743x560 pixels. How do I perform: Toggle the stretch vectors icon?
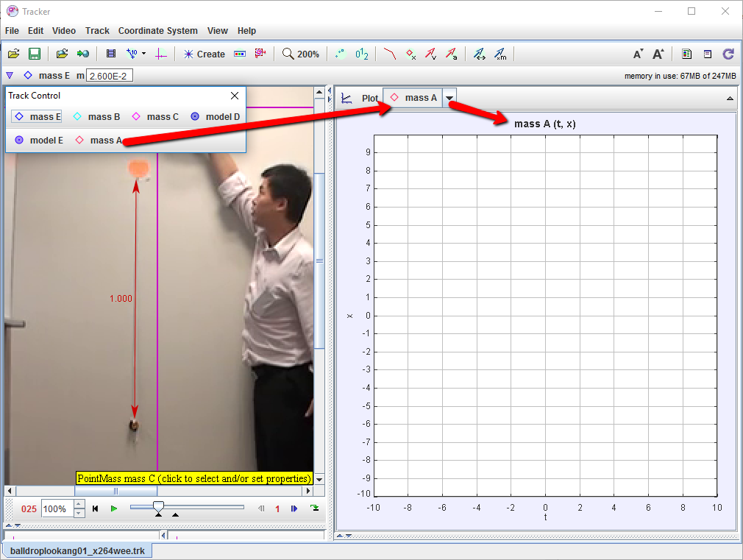click(x=480, y=54)
